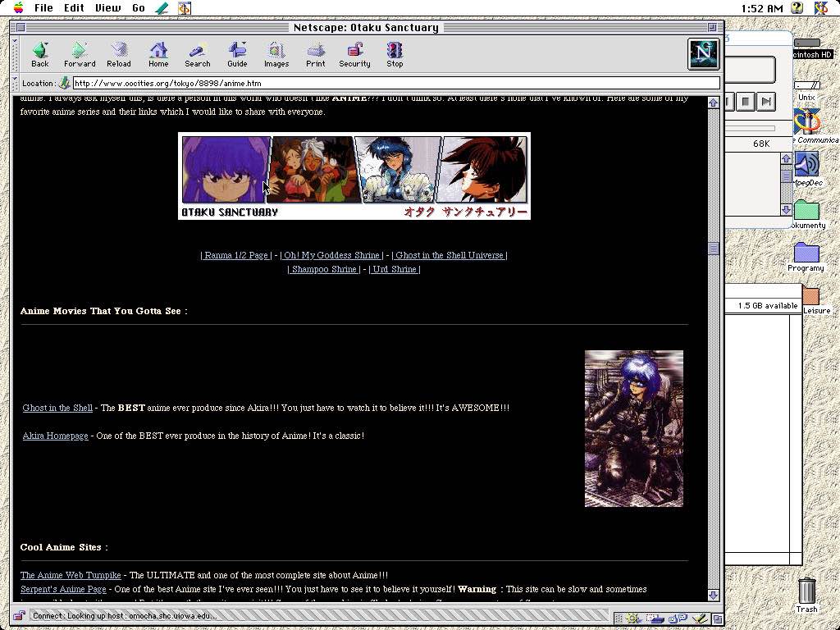Open the Ghost in the Shell Universe link
840x630 pixels.
tap(450, 256)
